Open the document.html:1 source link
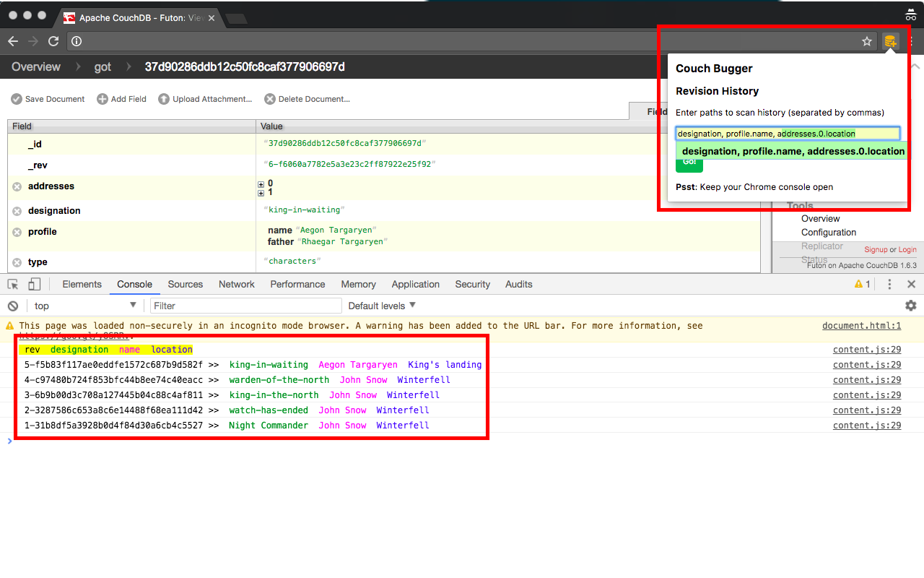 coord(862,326)
